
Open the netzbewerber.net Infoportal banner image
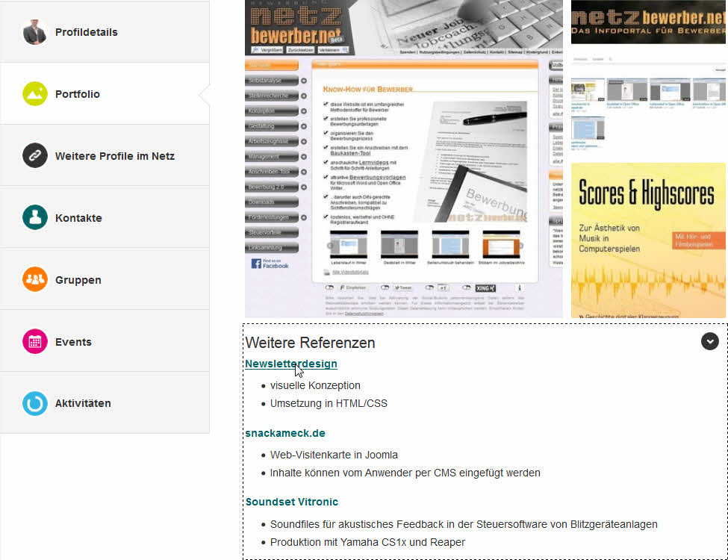pos(648,21)
